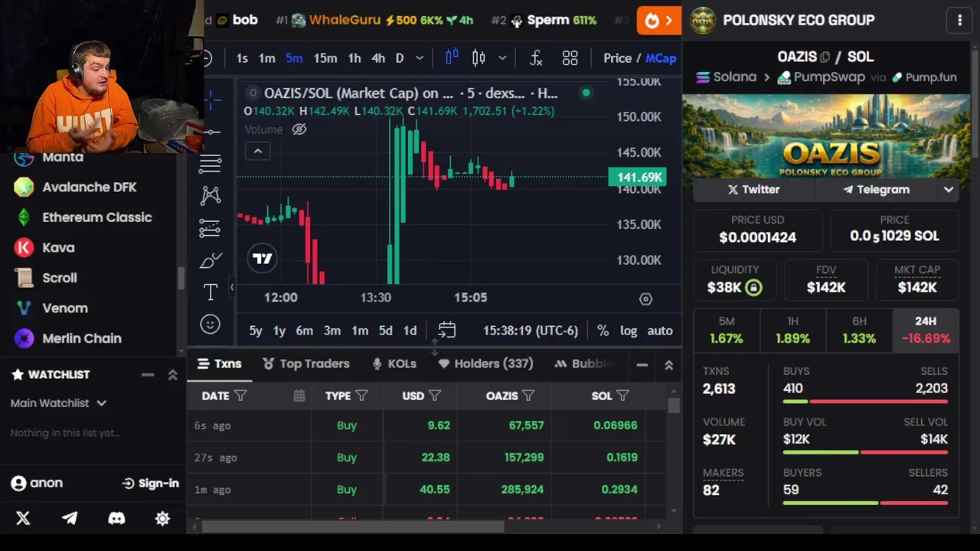Select the 5M stats tab
Viewport: 980px width, 551px height.
click(x=727, y=330)
